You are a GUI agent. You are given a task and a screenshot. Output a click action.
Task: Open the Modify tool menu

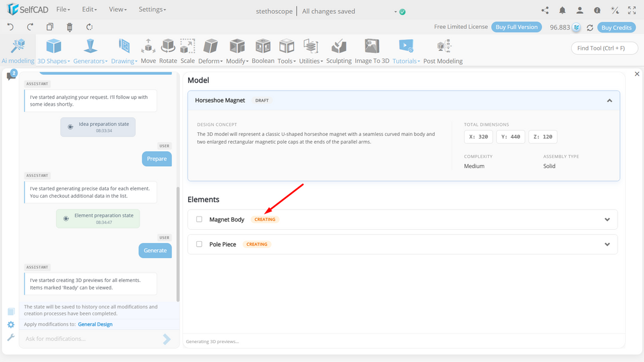pos(237,51)
